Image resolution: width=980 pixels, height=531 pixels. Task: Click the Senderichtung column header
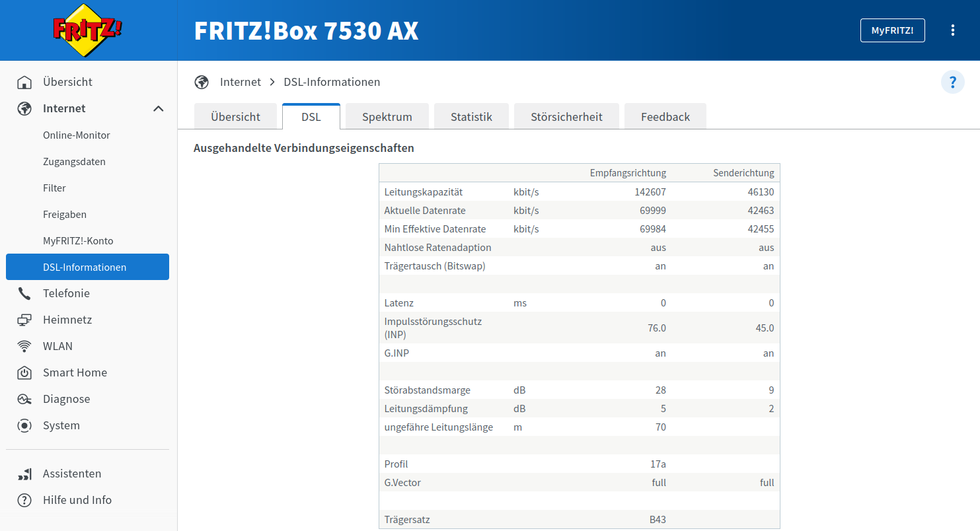click(x=743, y=173)
